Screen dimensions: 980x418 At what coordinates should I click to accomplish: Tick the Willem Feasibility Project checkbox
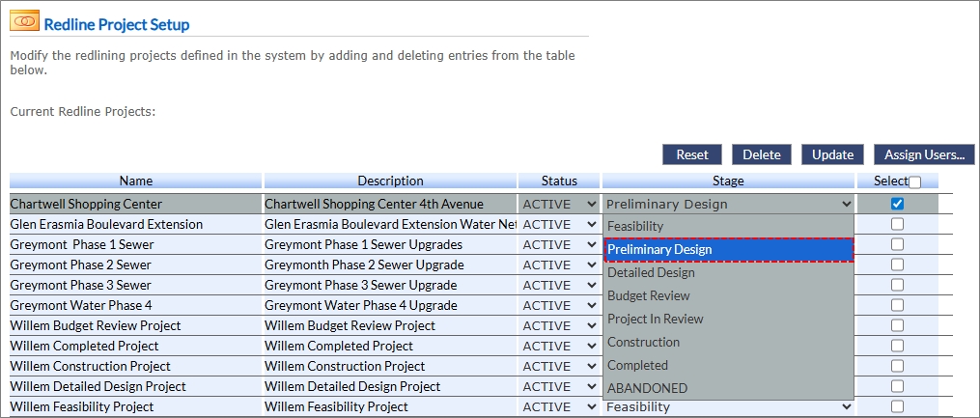tap(897, 406)
